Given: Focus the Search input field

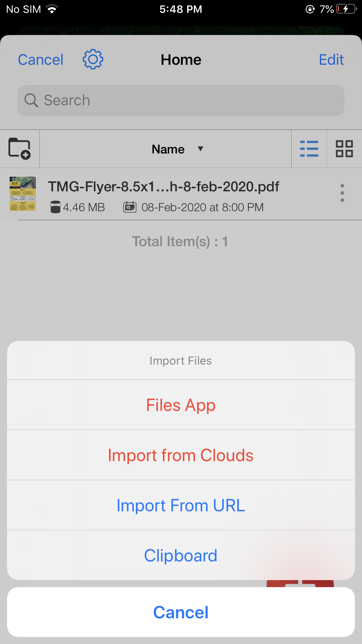Looking at the screenshot, I should click(187, 100).
